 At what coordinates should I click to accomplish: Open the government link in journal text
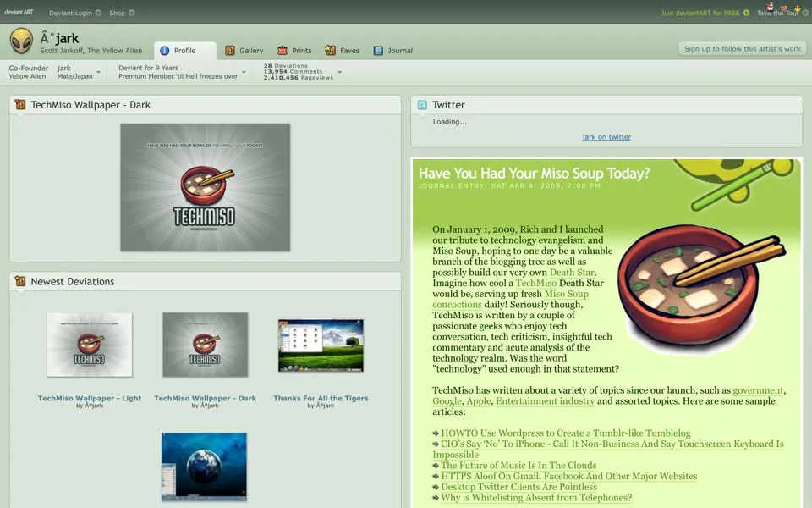[x=758, y=390]
